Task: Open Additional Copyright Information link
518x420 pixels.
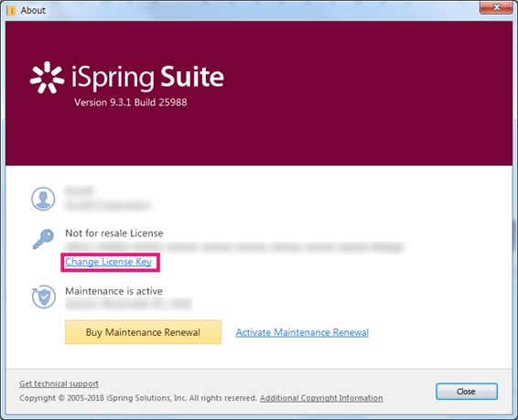Action: [321, 398]
